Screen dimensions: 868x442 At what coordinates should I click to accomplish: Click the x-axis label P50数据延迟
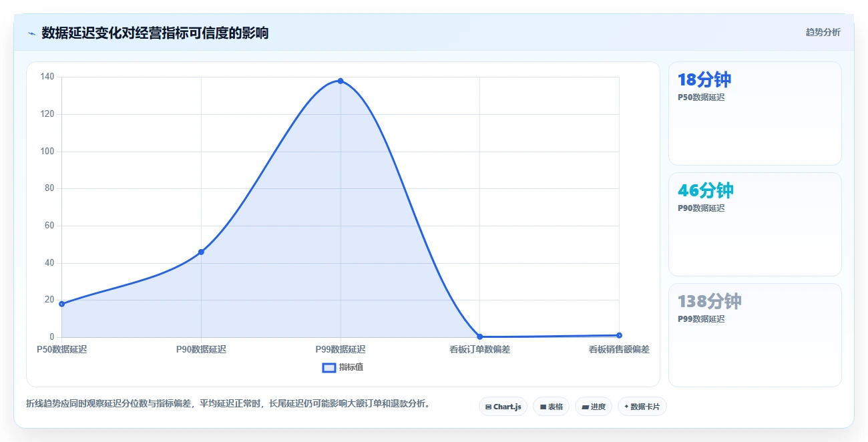(61, 349)
